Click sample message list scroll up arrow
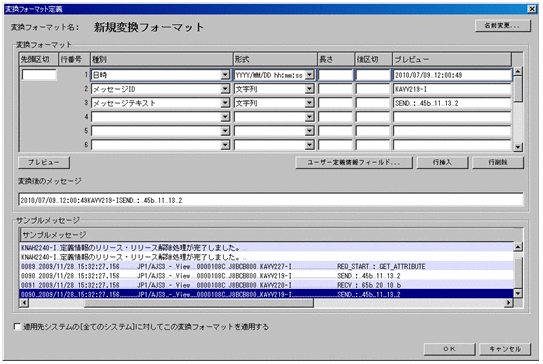The width and height of the screenshot is (543, 364). click(x=518, y=247)
